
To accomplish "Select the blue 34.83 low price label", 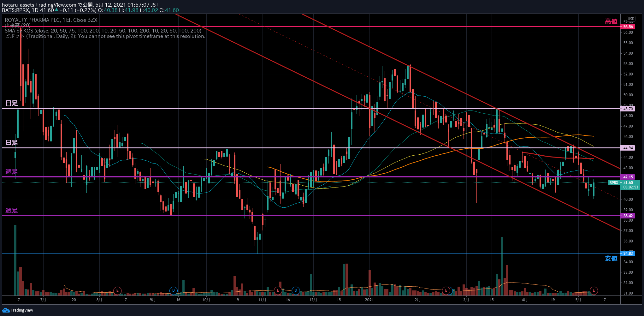I will coord(628,253).
